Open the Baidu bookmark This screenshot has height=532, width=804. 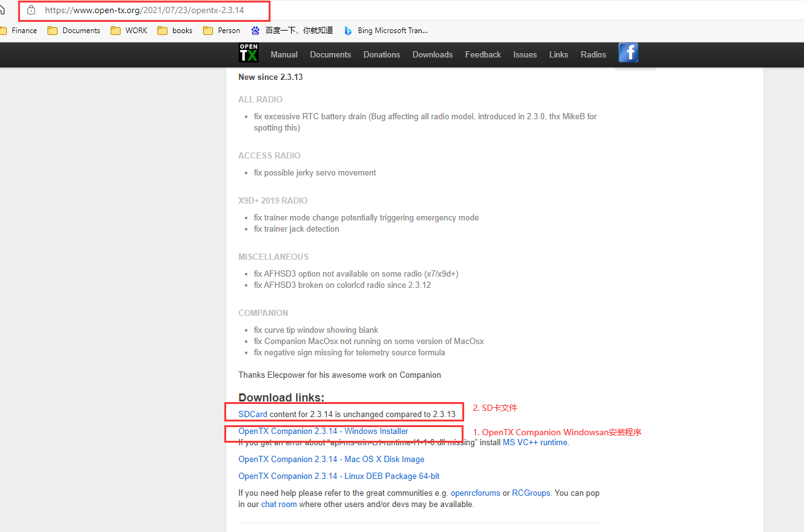(292, 30)
